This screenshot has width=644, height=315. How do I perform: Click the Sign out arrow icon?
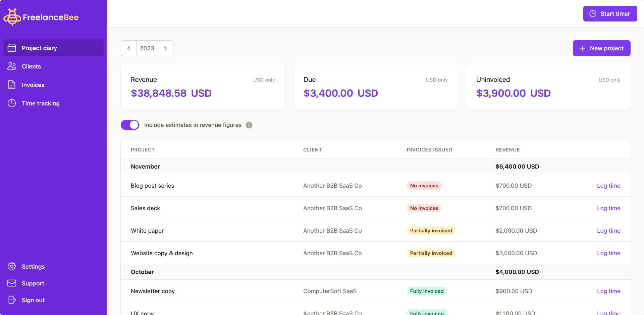(x=12, y=300)
